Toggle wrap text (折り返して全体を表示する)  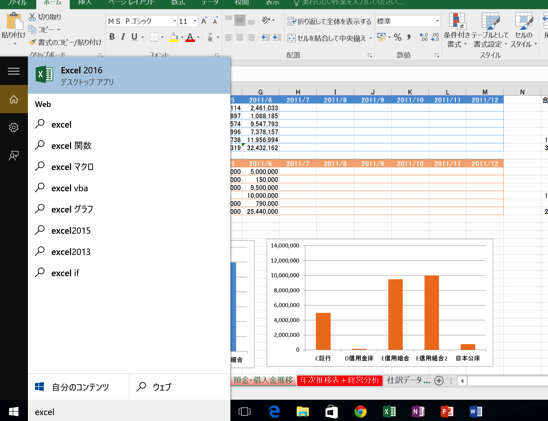click(x=329, y=22)
